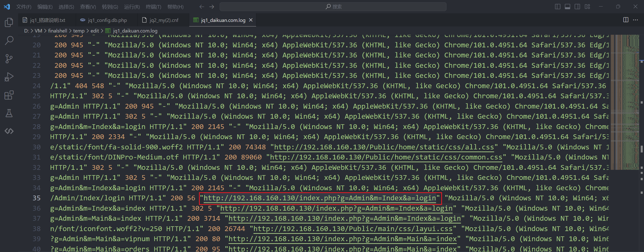Click the 搜索 command center field

click(x=333, y=7)
